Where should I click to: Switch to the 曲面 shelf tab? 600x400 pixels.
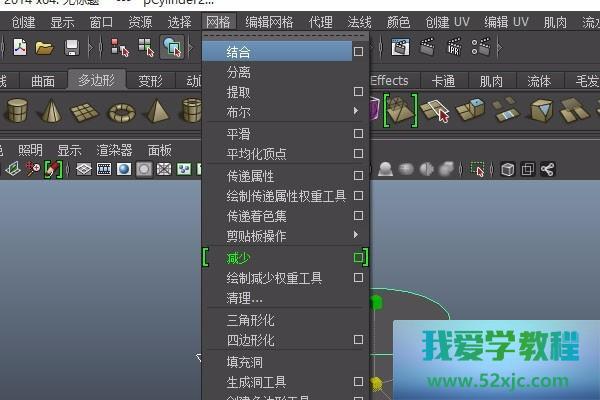pyautogui.click(x=43, y=81)
